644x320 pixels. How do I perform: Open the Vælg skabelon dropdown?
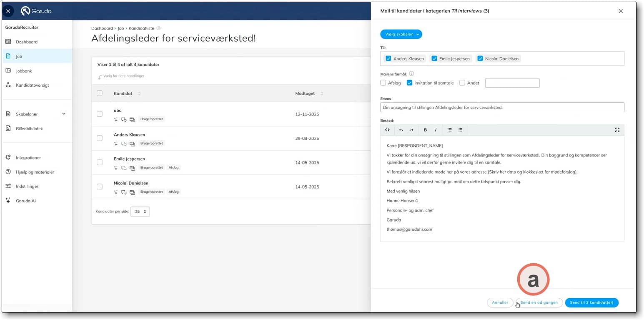(x=401, y=34)
